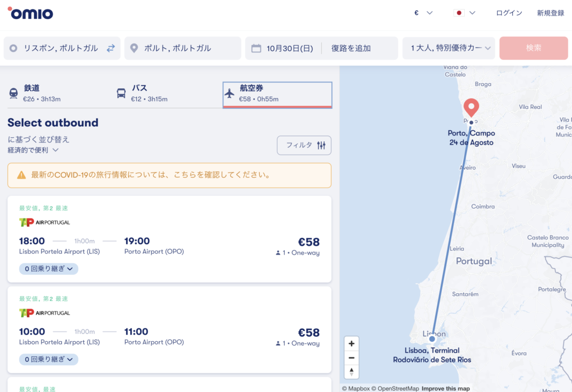This screenshot has height=392, width=572.
Task: Expand 0回乗り継ぎ on the 18:00 flight
Action: 49,269
